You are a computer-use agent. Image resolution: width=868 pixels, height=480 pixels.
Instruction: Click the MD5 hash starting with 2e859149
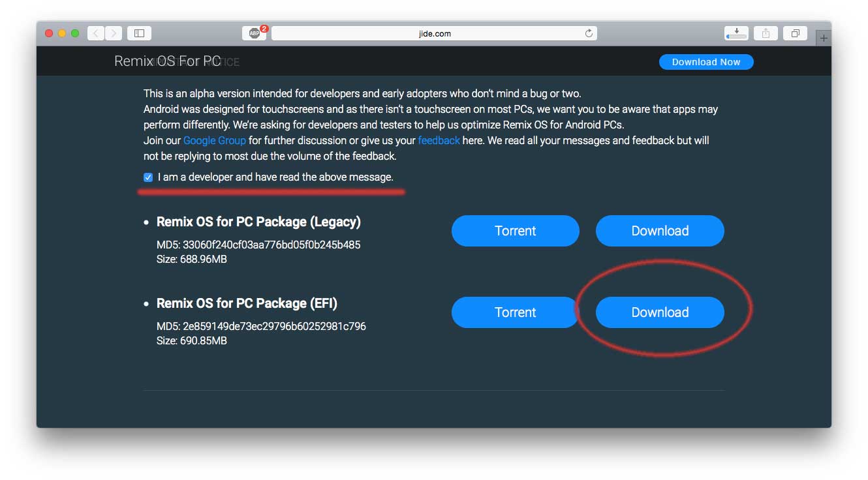(274, 326)
